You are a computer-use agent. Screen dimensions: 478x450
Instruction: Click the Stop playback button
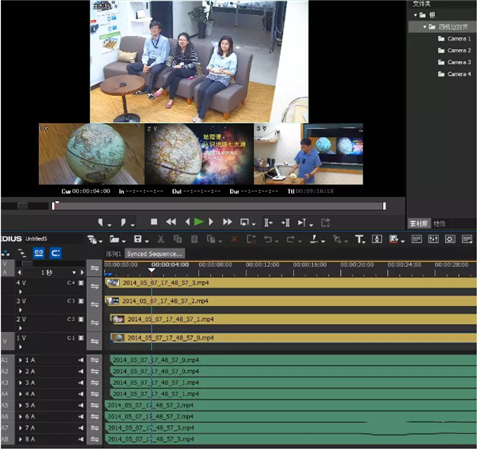154,222
